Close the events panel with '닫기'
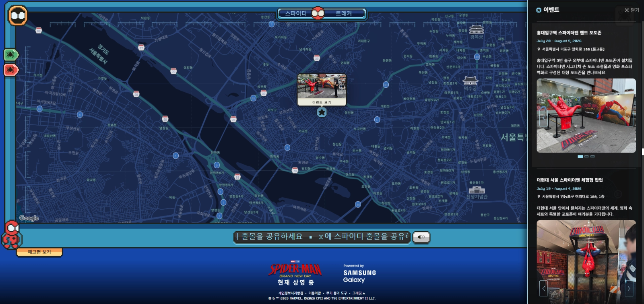The image size is (644, 304). click(x=632, y=10)
